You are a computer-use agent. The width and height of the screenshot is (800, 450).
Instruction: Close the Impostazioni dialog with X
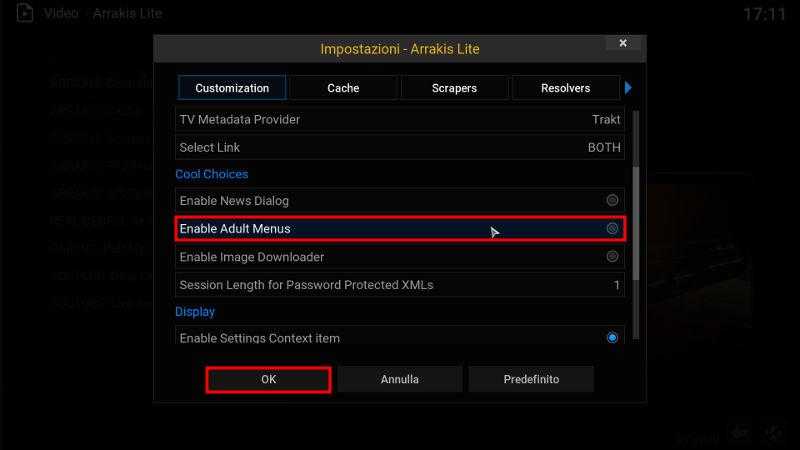623,43
